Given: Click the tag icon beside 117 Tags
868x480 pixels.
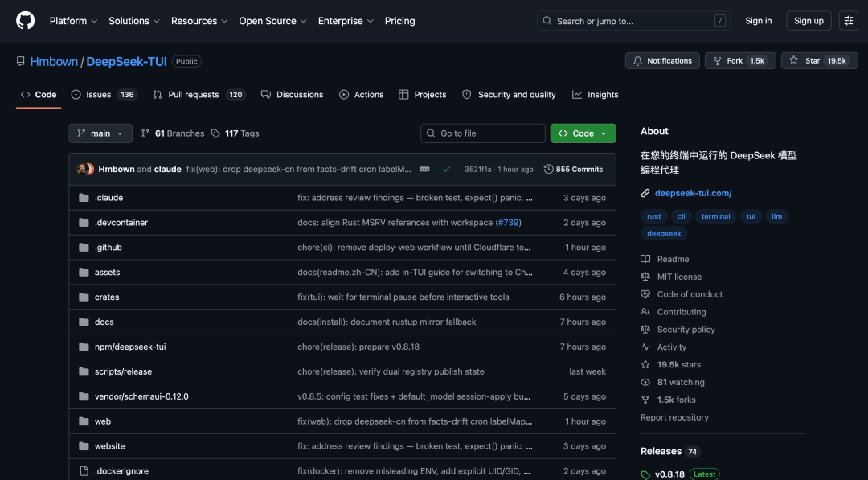Looking at the screenshot, I should pos(215,133).
